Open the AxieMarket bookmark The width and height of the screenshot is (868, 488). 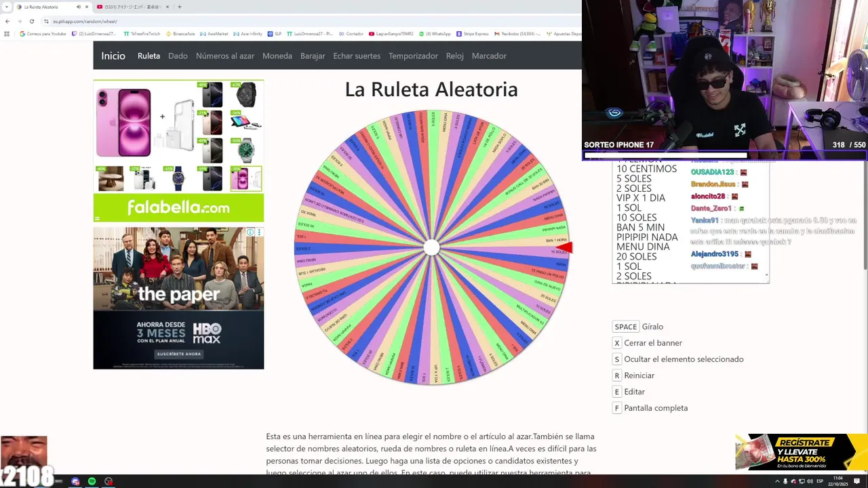[216, 33]
